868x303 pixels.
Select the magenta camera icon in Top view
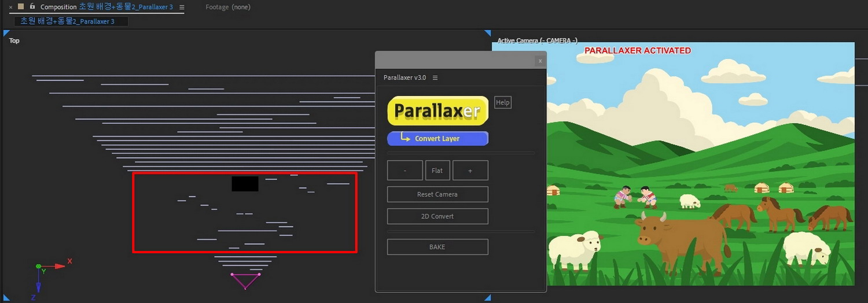[x=245, y=281]
